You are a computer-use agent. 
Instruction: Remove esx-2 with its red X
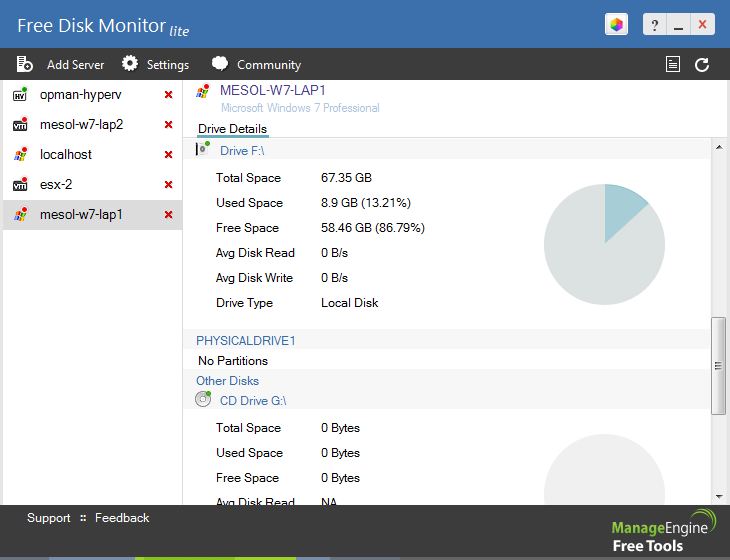click(169, 184)
